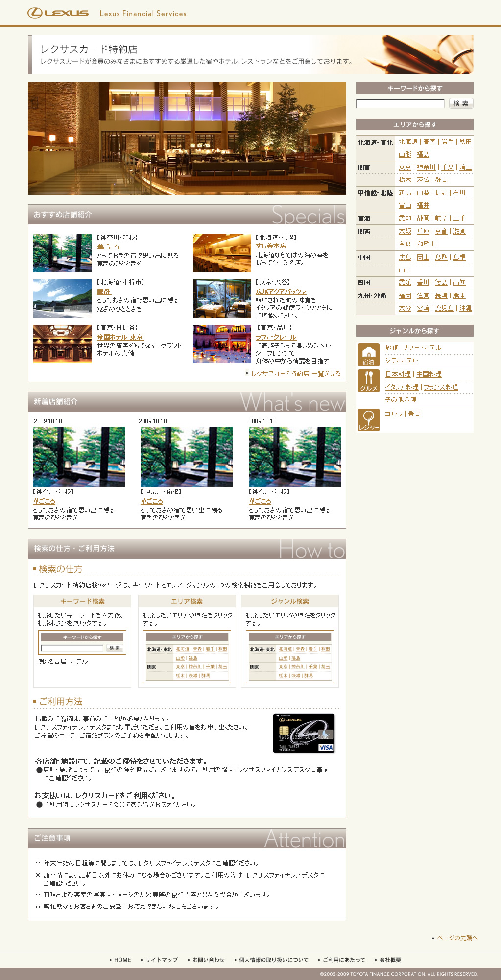View full レクサスカード特約店 list link
Viewport: 501px width, 980px height.
(296, 374)
